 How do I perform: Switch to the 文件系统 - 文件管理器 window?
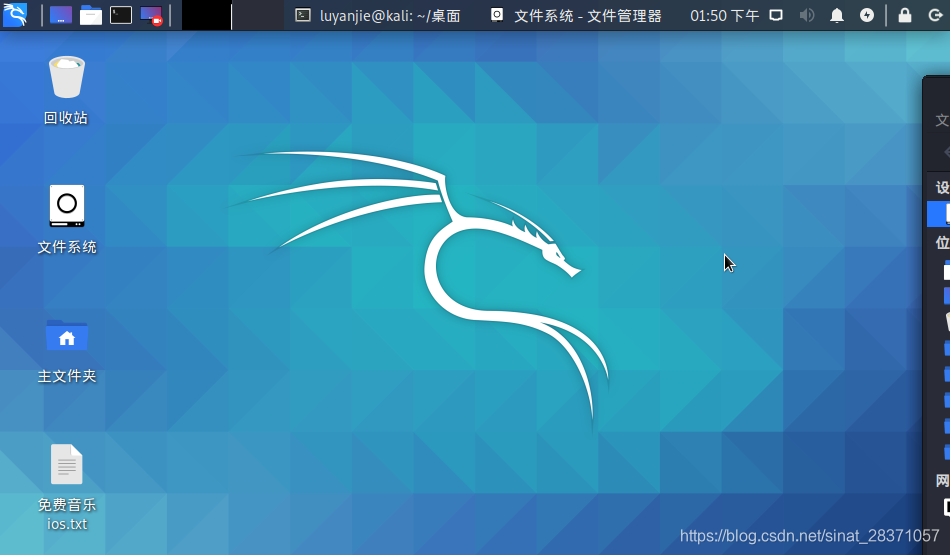pos(576,15)
